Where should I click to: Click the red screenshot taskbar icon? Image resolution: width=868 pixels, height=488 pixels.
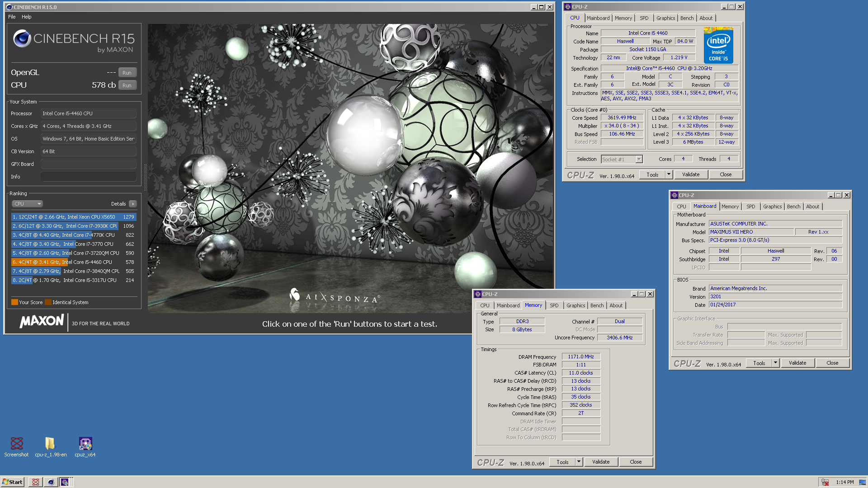36,482
